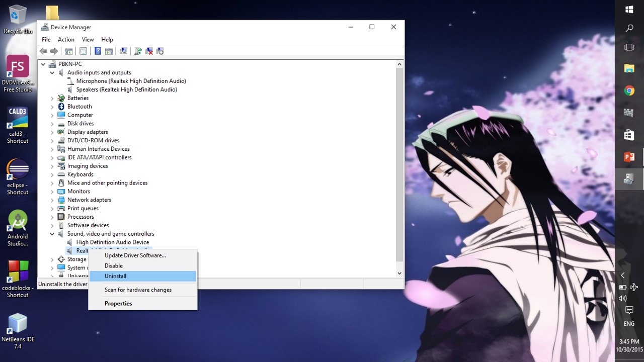The width and height of the screenshot is (644, 362).
Task: Click the device tree vertical scrollbar down arrow
Action: click(399, 273)
